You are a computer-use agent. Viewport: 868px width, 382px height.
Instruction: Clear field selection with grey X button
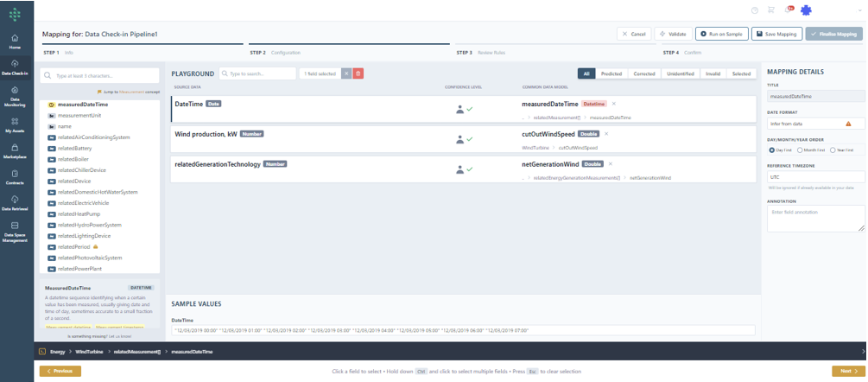pyautogui.click(x=346, y=74)
